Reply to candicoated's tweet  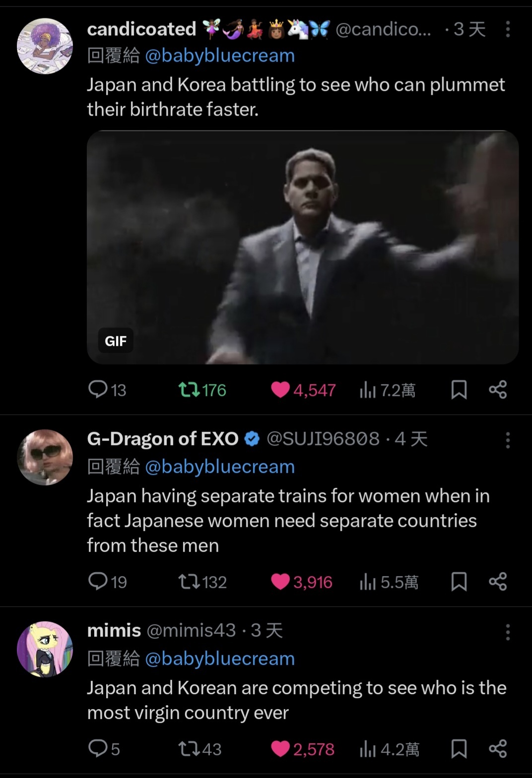pos(98,389)
